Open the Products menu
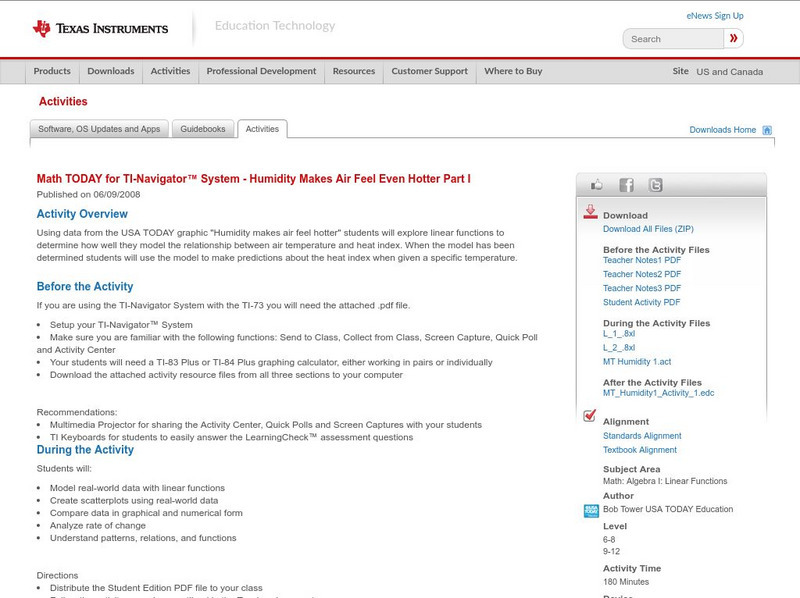This screenshot has width=800, height=598. pos(52,71)
